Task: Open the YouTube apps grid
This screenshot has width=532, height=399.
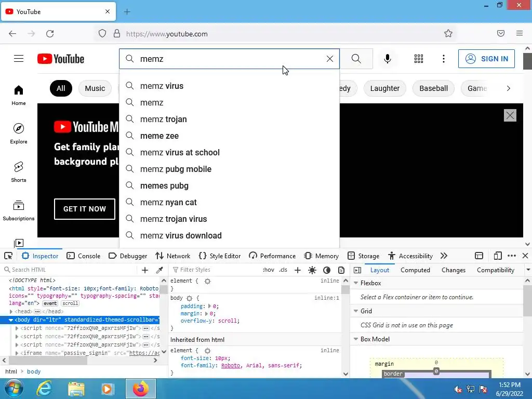Action: pos(419,59)
